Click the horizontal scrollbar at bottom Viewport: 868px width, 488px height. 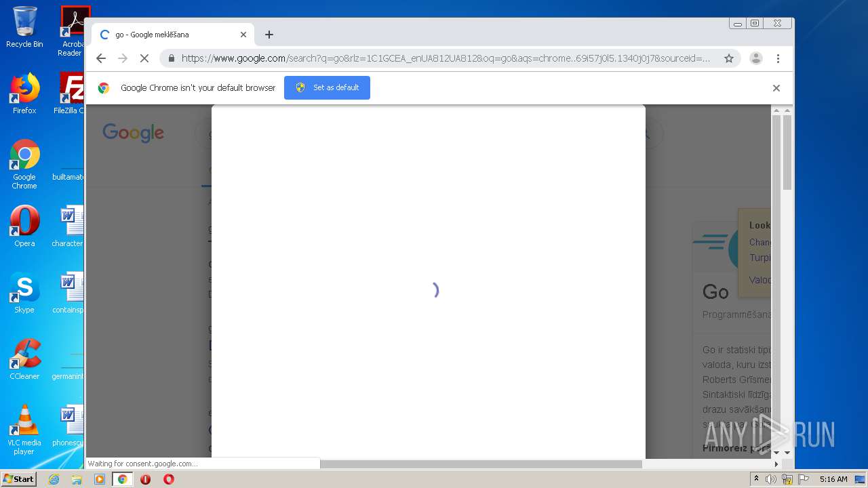(481, 464)
